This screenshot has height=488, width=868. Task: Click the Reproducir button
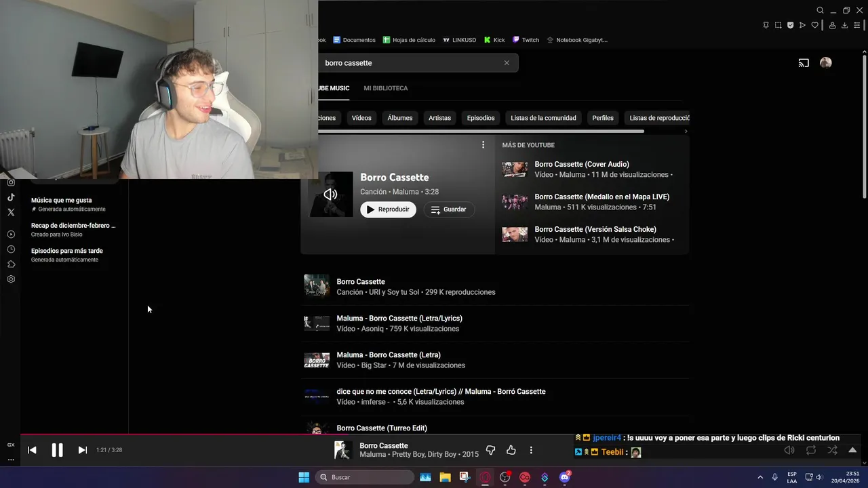coord(388,209)
